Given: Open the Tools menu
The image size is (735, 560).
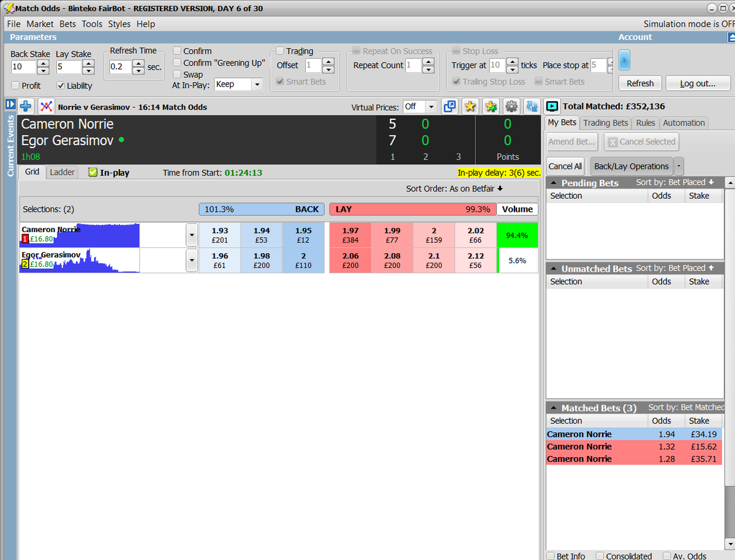Looking at the screenshot, I should [92, 24].
